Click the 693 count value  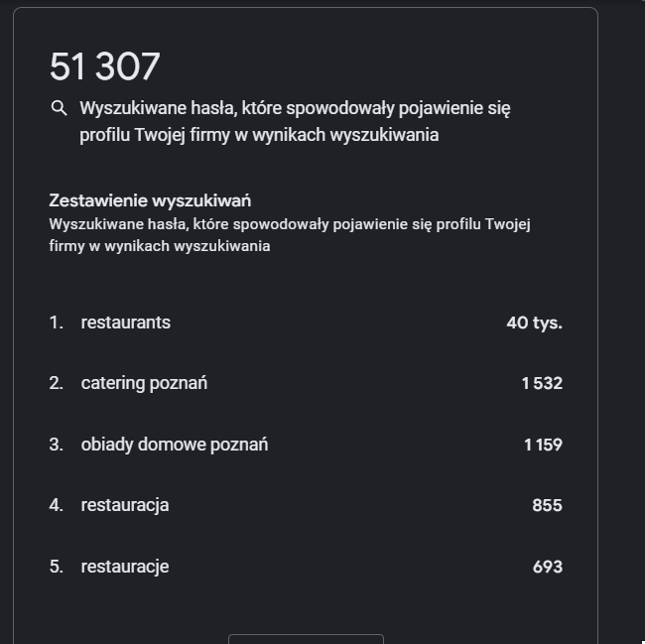pos(547,567)
